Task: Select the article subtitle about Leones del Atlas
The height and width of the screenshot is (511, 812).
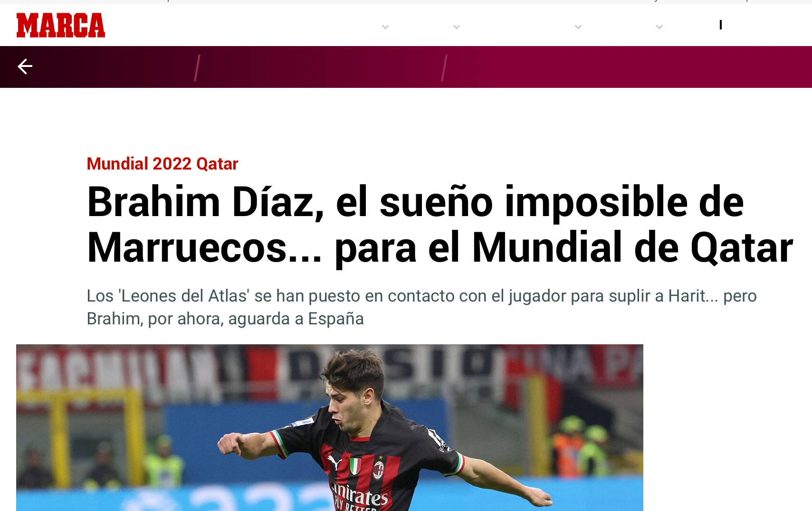Action: point(421,307)
